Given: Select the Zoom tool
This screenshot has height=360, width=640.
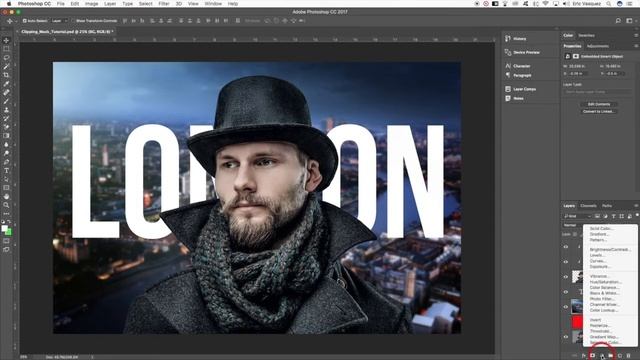Looking at the screenshot, I should click(6, 205).
